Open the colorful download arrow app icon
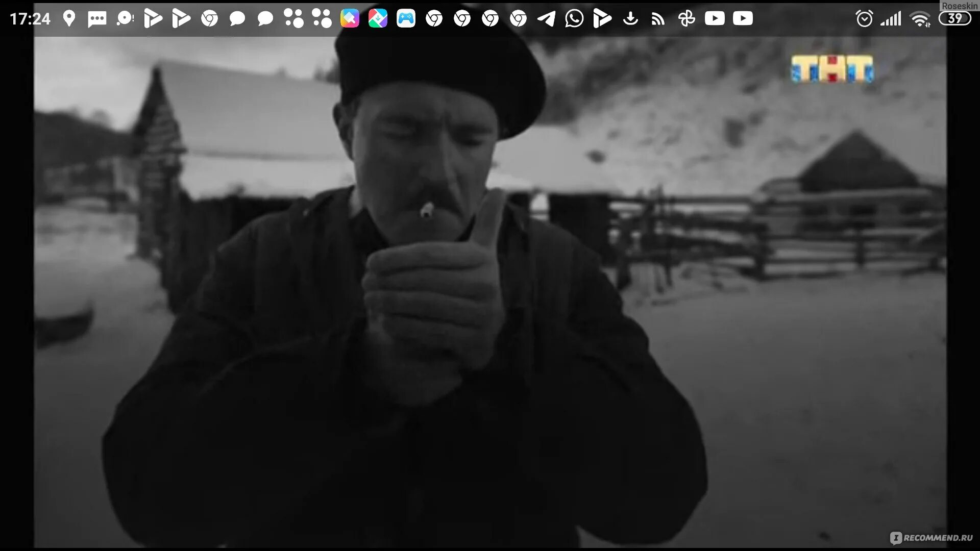Viewport: 980px width, 551px height. [x=378, y=19]
